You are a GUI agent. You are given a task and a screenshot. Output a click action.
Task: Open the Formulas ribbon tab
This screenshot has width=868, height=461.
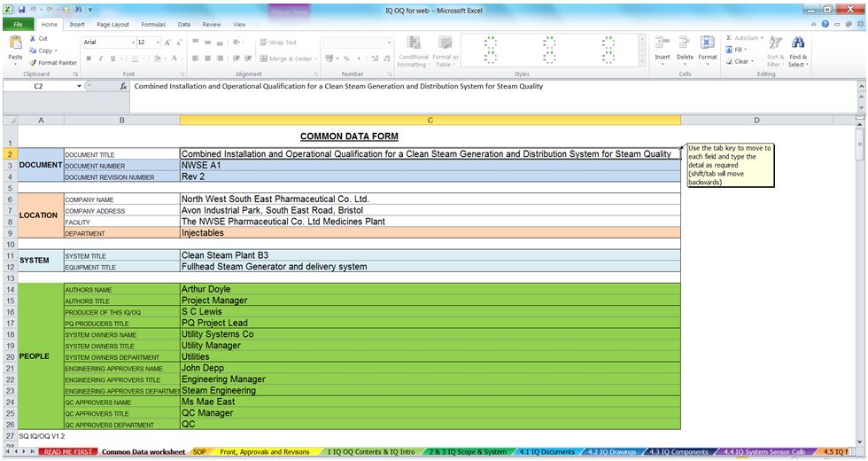pyautogui.click(x=153, y=25)
